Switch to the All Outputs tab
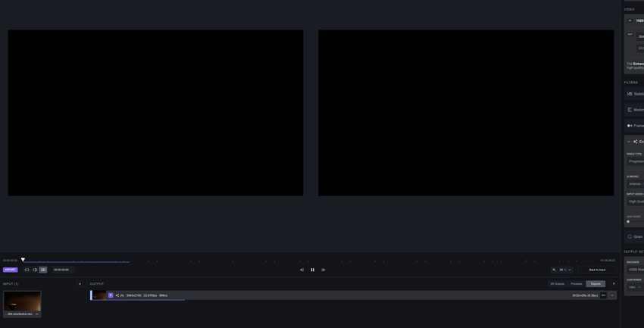This screenshot has height=328, width=644. coord(557,284)
